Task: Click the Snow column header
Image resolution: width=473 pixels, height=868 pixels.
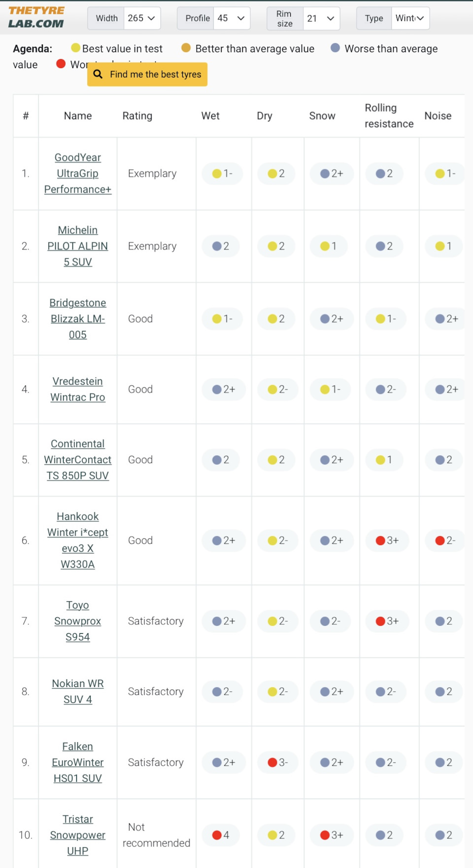Action: click(322, 116)
